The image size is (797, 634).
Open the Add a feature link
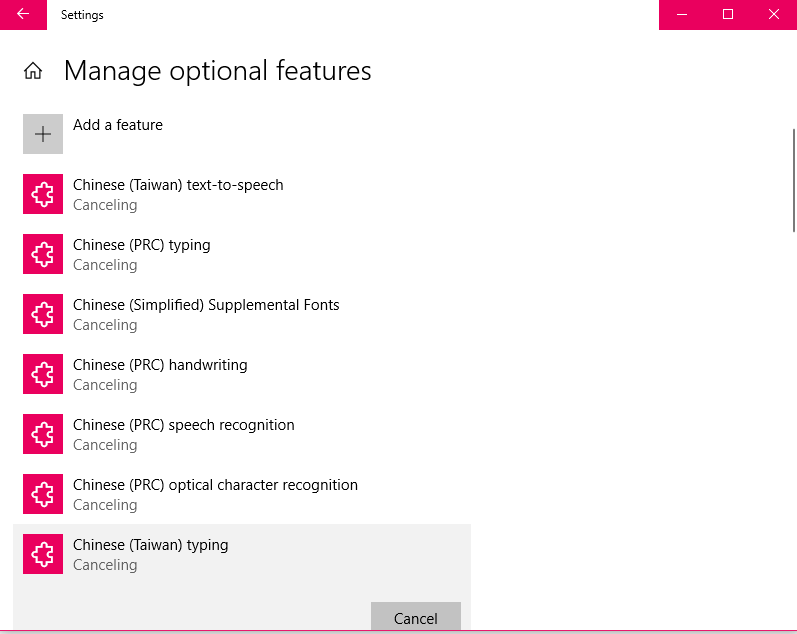tap(118, 125)
